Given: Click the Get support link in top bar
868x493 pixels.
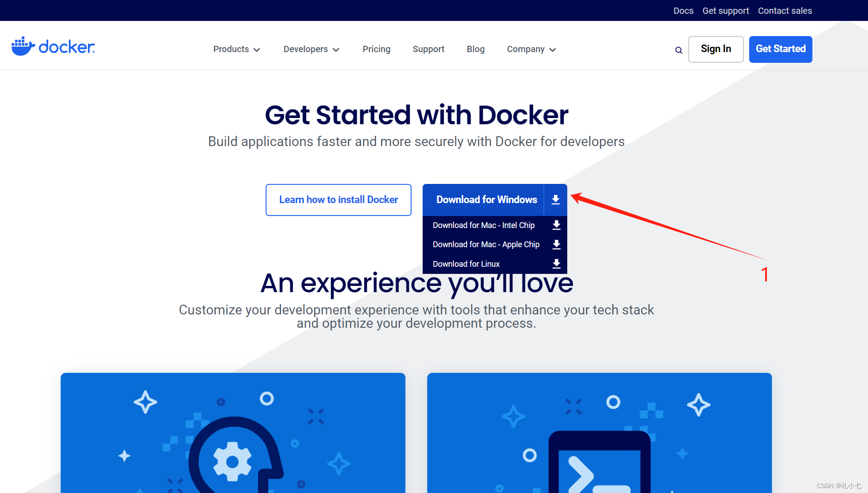Looking at the screenshot, I should (x=724, y=10).
